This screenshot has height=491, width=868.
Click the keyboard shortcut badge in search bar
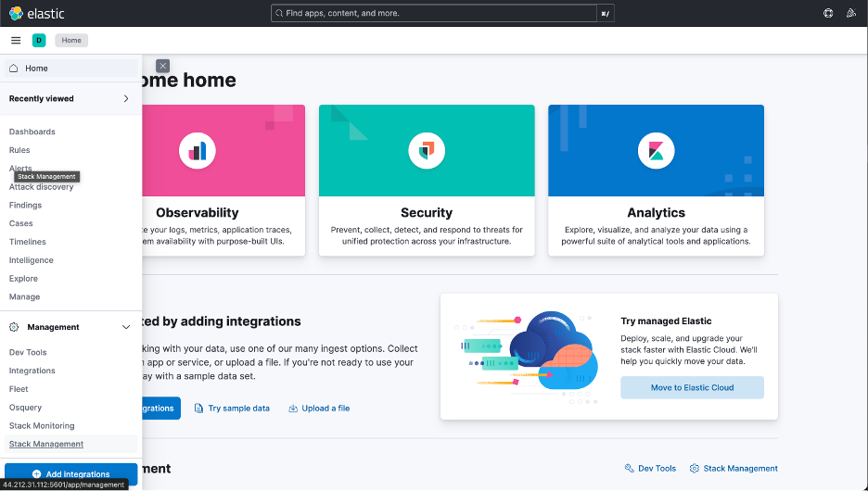(605, 13)
